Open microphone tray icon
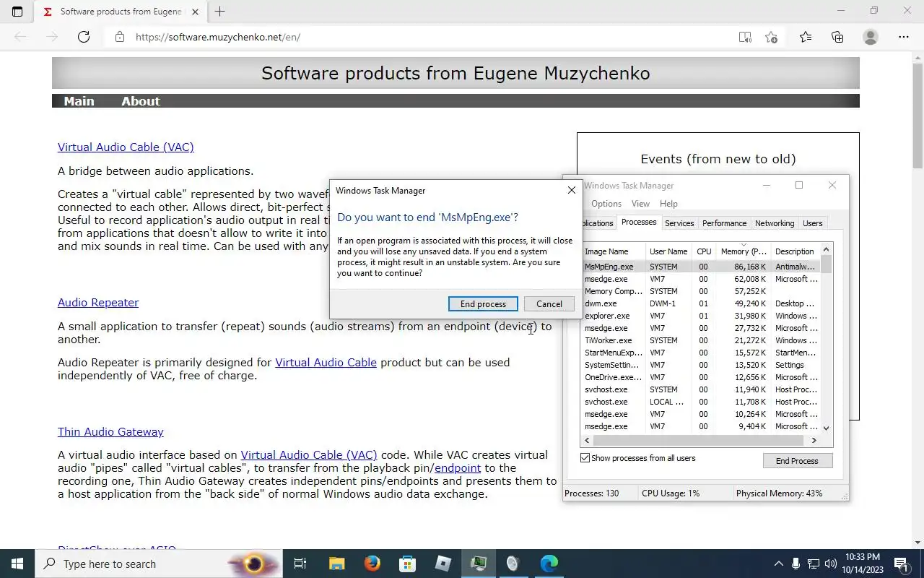The image size is (924, 578). 796,564
